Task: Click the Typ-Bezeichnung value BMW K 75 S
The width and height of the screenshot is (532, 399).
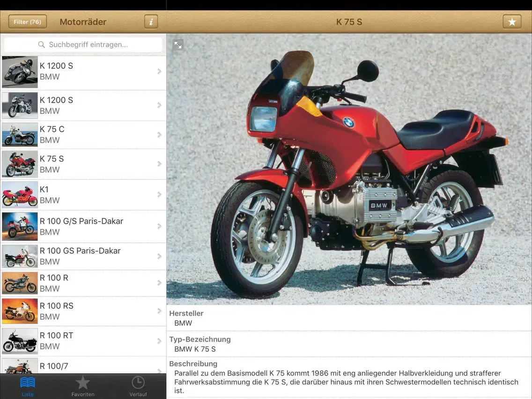Action: pyautogui.click(x=195, y=349)
